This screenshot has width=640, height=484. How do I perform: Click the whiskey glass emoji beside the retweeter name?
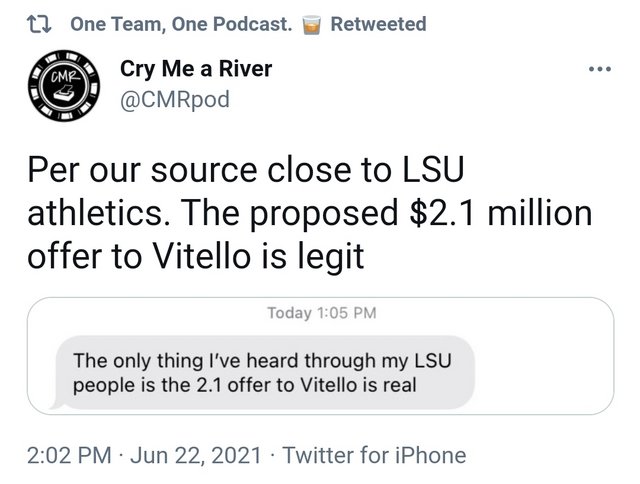click(x=310, y=24)
